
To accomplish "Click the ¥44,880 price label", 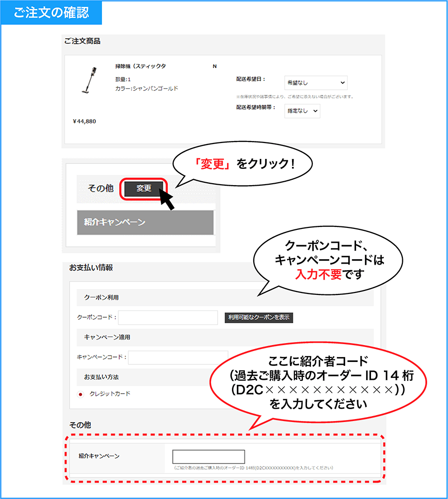I will [x=84, y=122].
